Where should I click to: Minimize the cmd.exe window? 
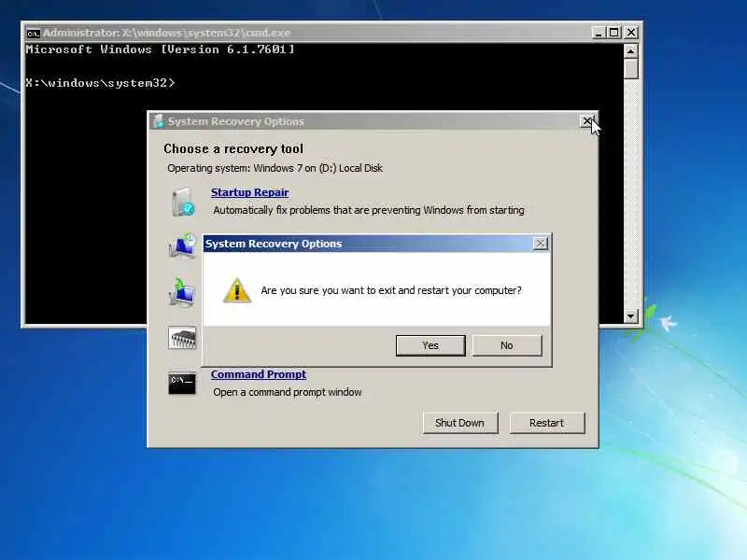pos(598,33)
